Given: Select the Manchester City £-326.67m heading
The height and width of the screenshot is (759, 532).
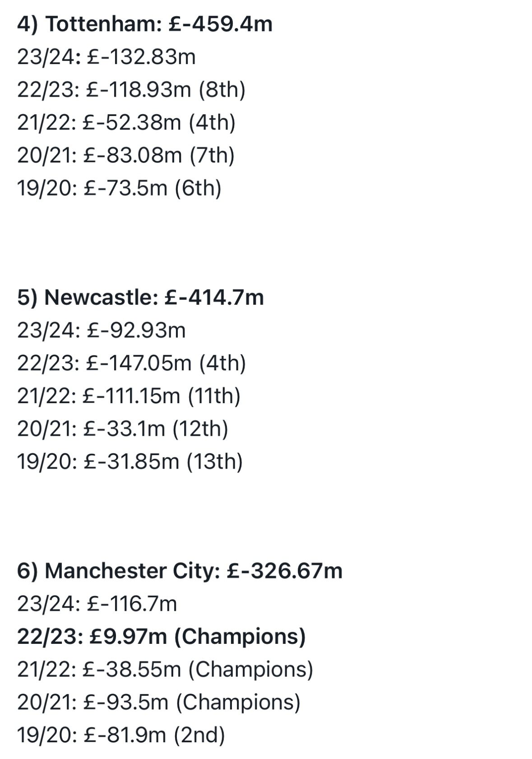Looking at the screenshot, I should tap(180, 571).
